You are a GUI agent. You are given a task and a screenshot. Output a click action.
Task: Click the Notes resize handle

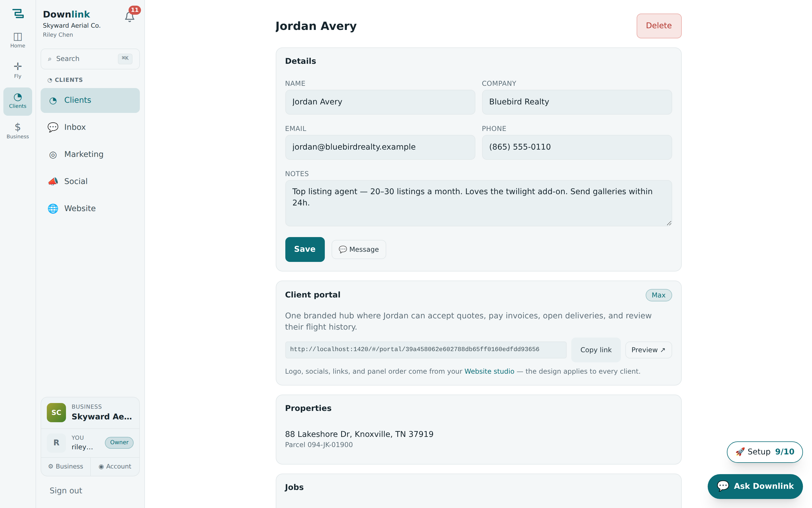pyautogui.click(x=669, y=224)
